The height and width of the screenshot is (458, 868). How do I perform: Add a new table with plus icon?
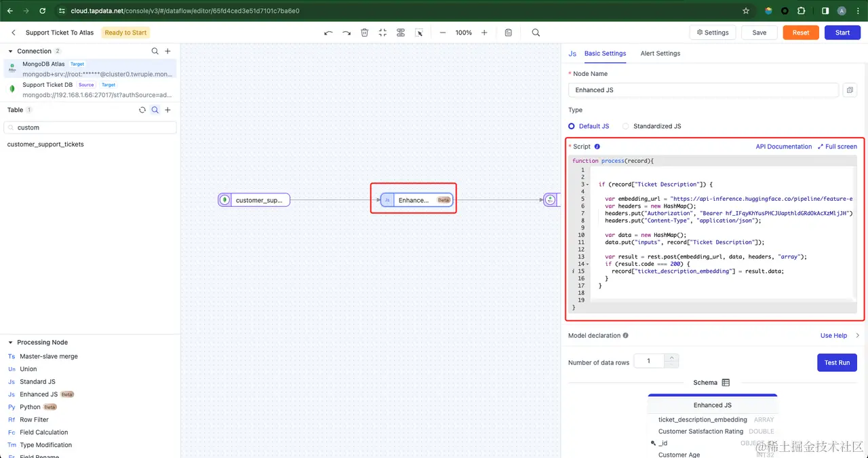pyautogui.click(x=168, y=110)
